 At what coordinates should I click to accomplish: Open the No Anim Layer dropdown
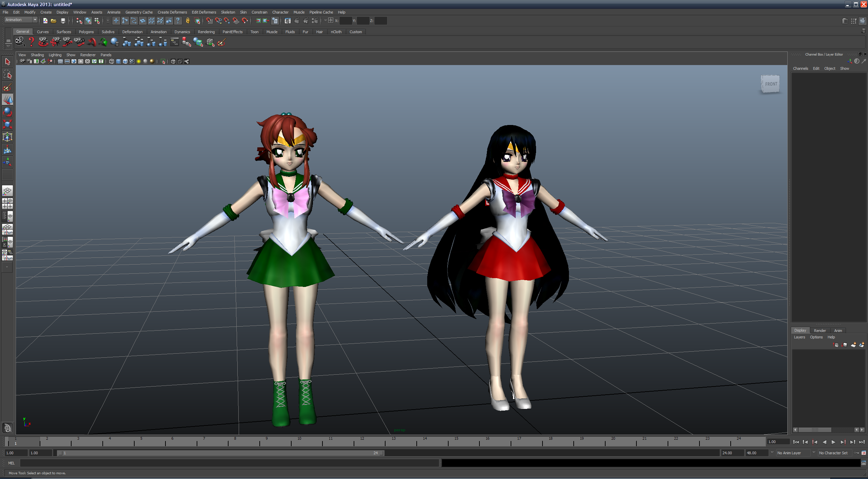tap(793, 453)
